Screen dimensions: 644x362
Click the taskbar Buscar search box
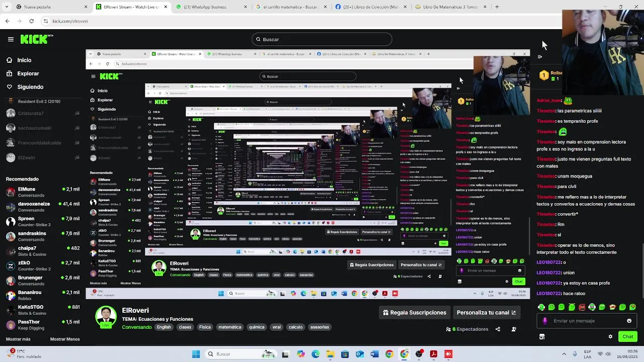pyautogui.click(x=241, y=354)
